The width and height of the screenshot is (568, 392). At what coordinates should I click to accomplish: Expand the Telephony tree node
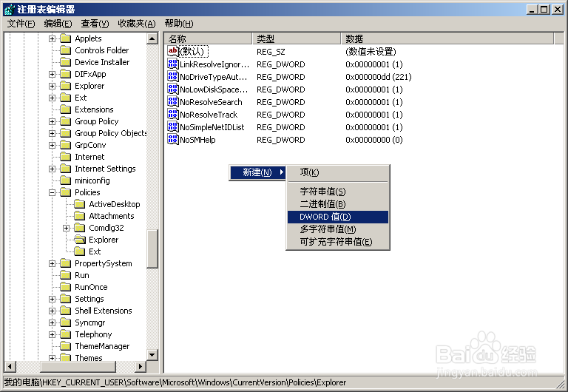(53, 335)
